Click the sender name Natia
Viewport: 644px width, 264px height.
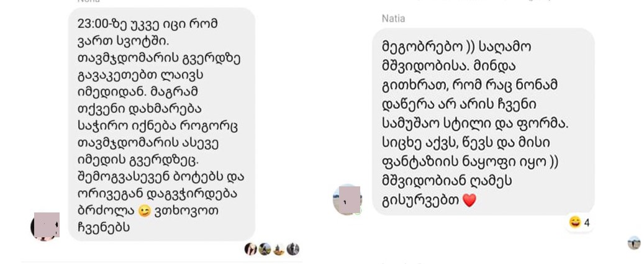click(393, 19)
